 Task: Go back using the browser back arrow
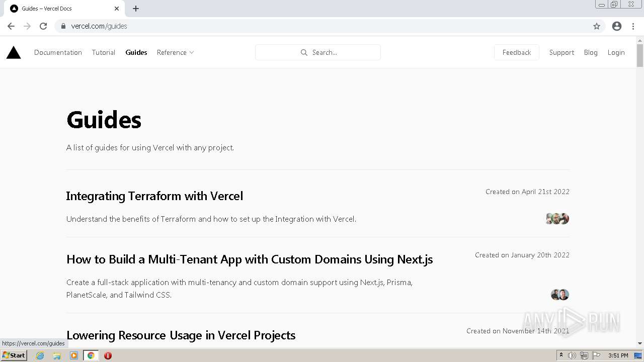pos(11,26)
